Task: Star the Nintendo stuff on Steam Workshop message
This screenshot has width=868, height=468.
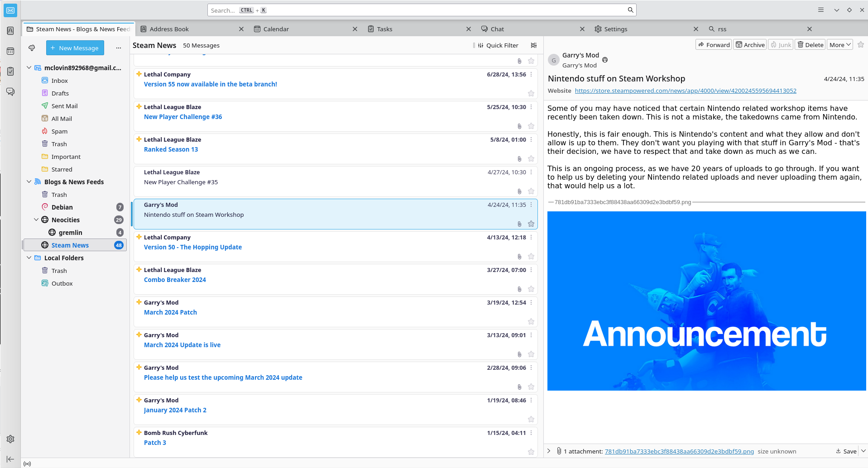Action: pos(531,224)
